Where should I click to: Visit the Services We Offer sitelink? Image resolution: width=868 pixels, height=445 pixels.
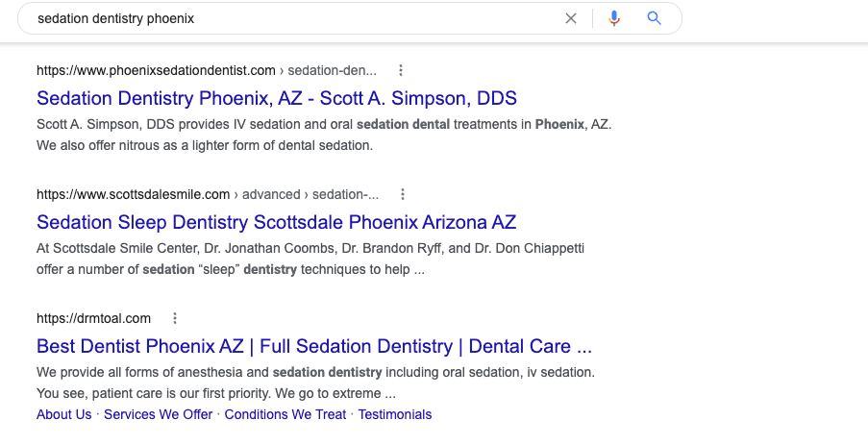[159, 414]
